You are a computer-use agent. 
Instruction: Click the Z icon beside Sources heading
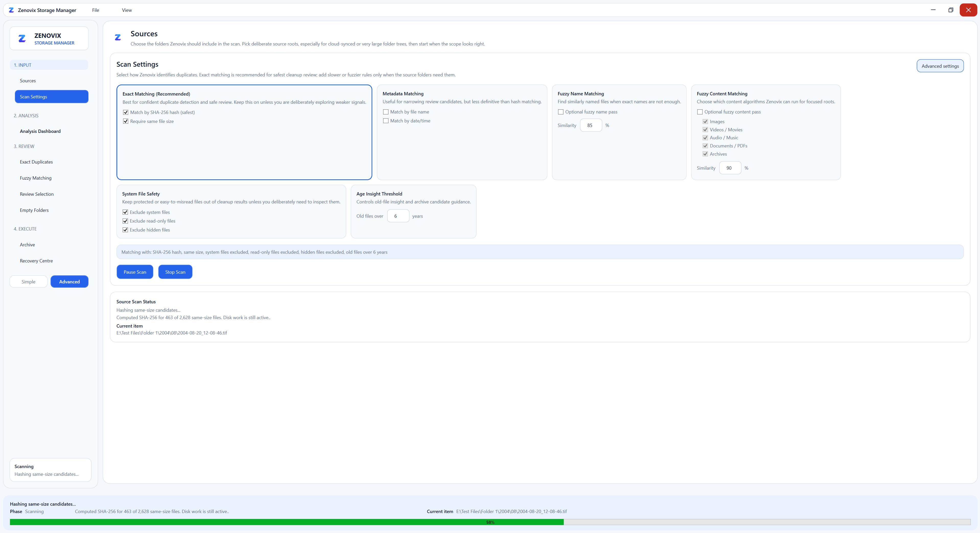tap(118, 37)
